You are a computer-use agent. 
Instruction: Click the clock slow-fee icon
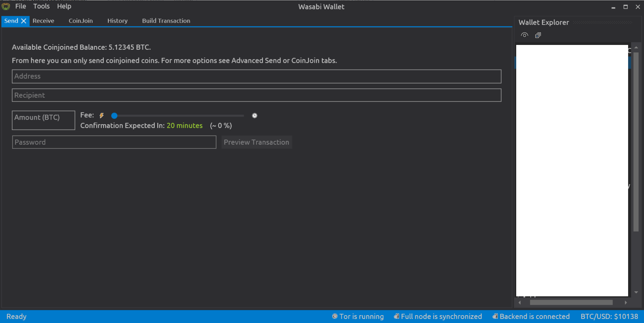tap(255, 116)
